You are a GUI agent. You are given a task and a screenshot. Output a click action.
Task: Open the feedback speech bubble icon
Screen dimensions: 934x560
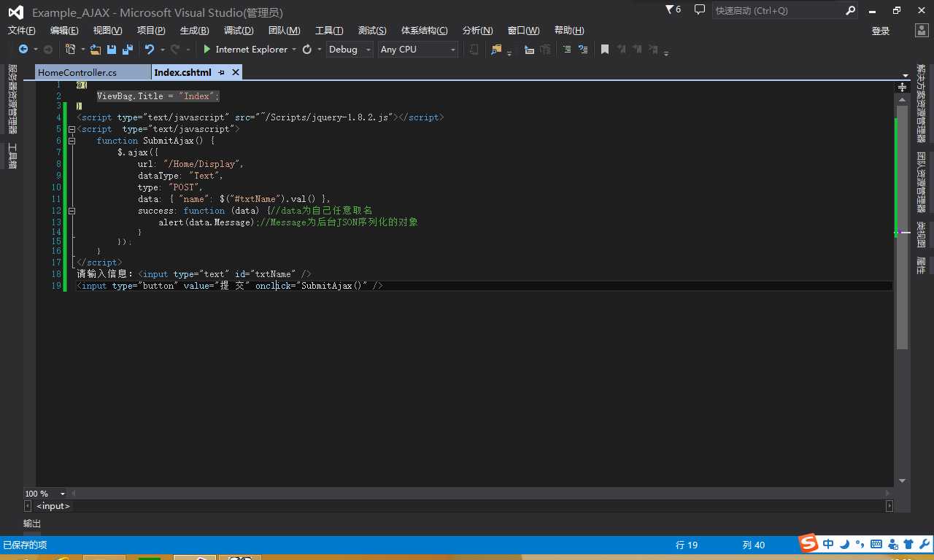pyautogui.click(x=700, y=9)
